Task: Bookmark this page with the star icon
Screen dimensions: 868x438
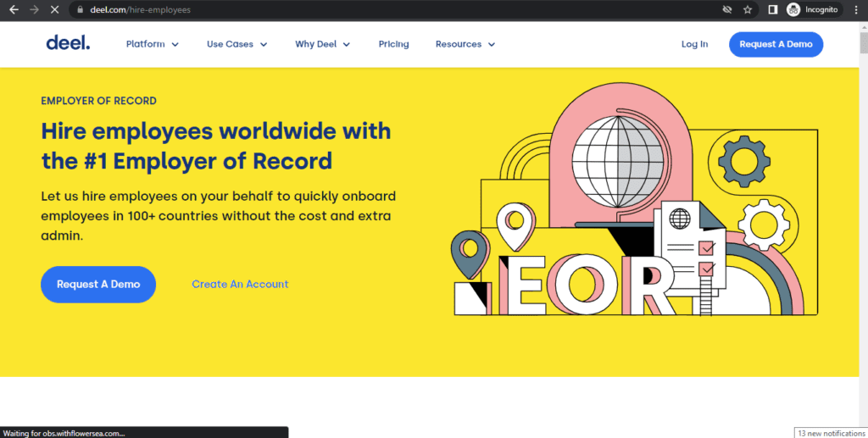Action: [748, 9]
